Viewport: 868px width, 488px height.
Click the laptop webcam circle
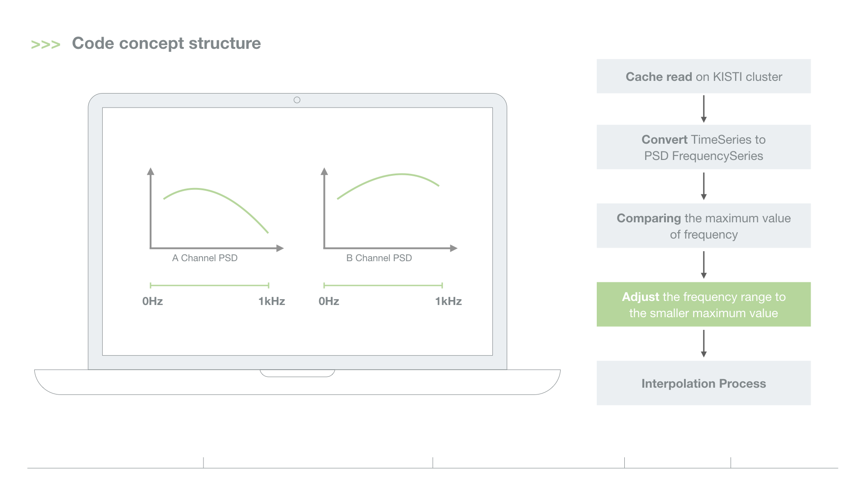pyautogui.click(x=297, y=100)
